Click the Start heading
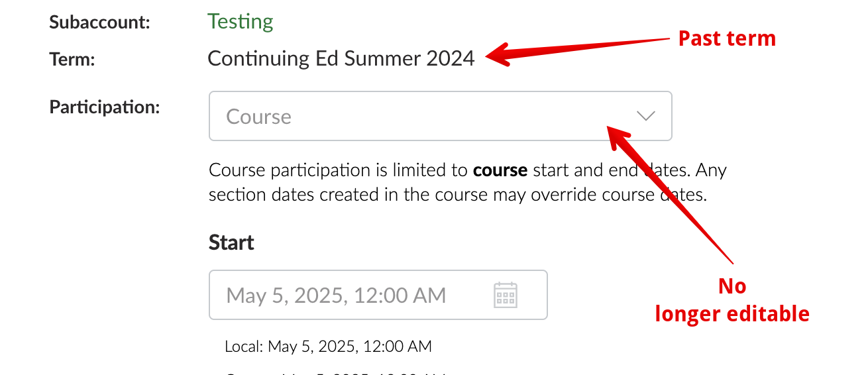The width and height of the screenshot is (868, 375). (x=231, y=242)
